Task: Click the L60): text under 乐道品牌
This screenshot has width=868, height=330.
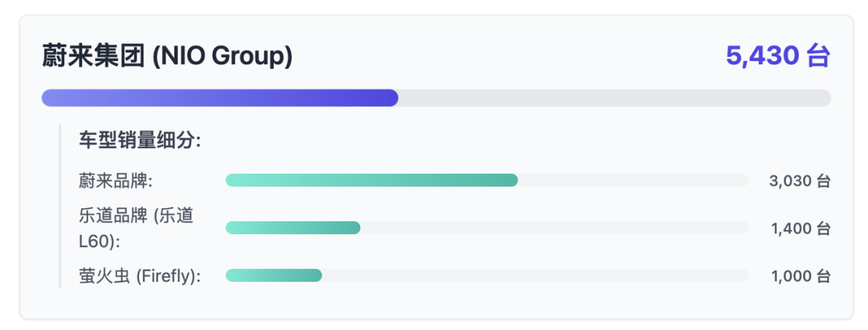Action: point(100,241)
